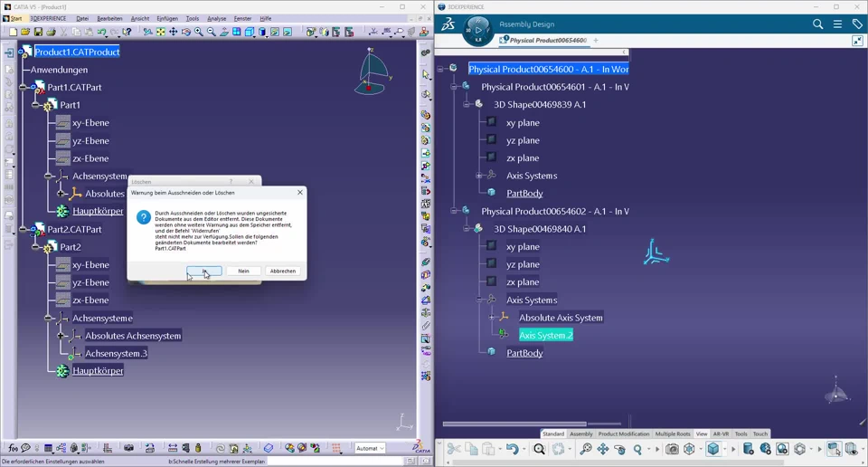This screenshot has width=868, height=467.
Task: Select Product1.CATProduct root in tree
Action: coord(77,52)
